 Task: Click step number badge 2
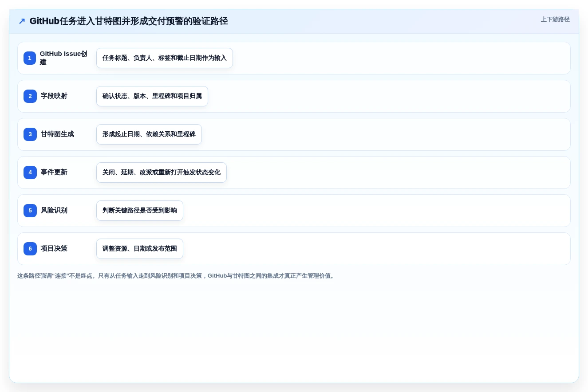(x=30, y=96)
